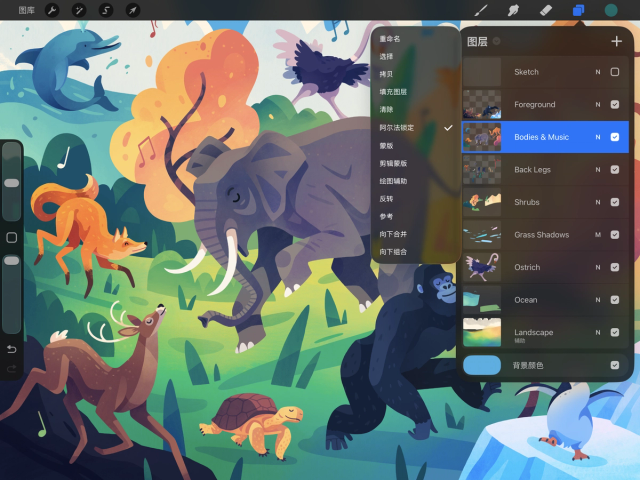Uncheck the Ostrich layer visibility
The height and width of the screenshot is (480, 640).
point(615,267)
